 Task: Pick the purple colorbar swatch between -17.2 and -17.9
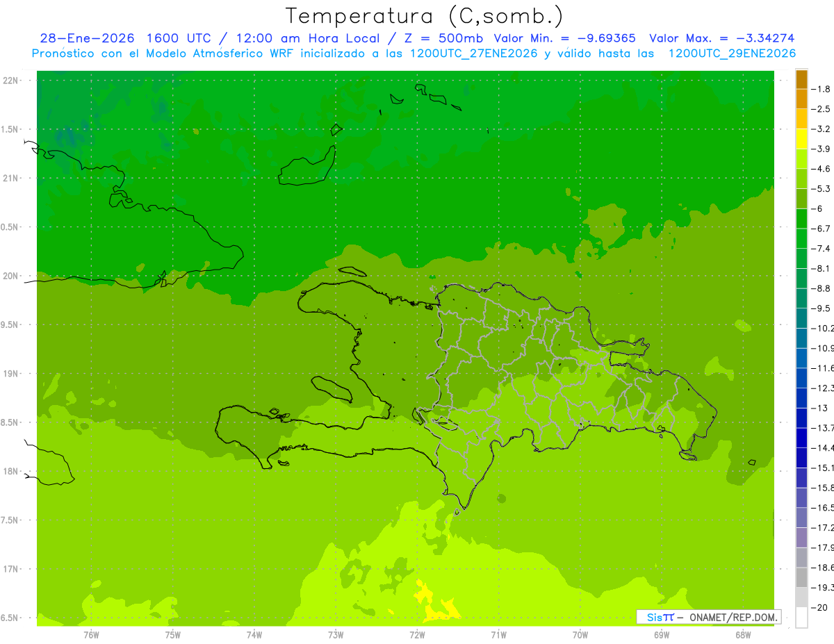tap(801, 538)
